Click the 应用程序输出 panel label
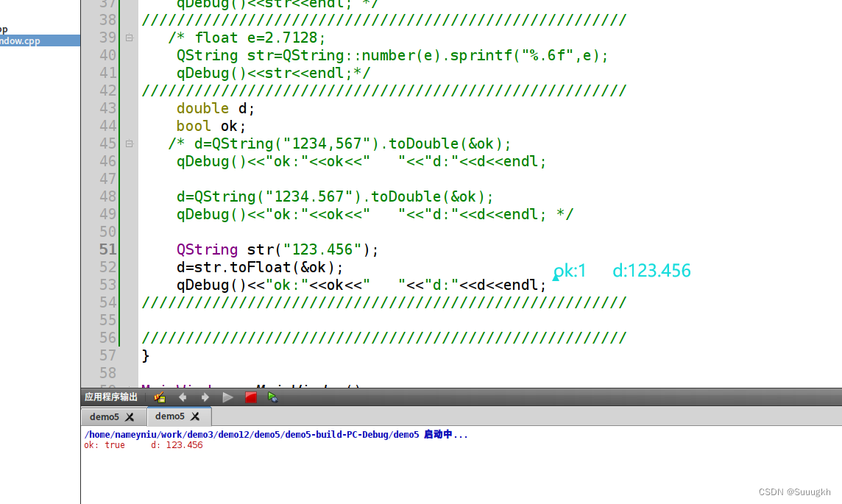This screenshot has height=504, width=842. tap(111, 397)
